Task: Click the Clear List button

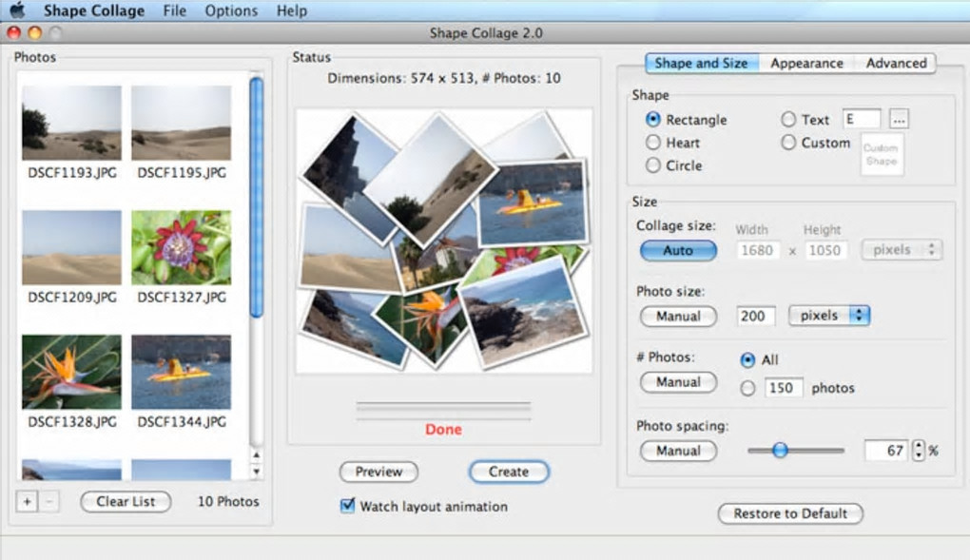Action: point(126,501)
